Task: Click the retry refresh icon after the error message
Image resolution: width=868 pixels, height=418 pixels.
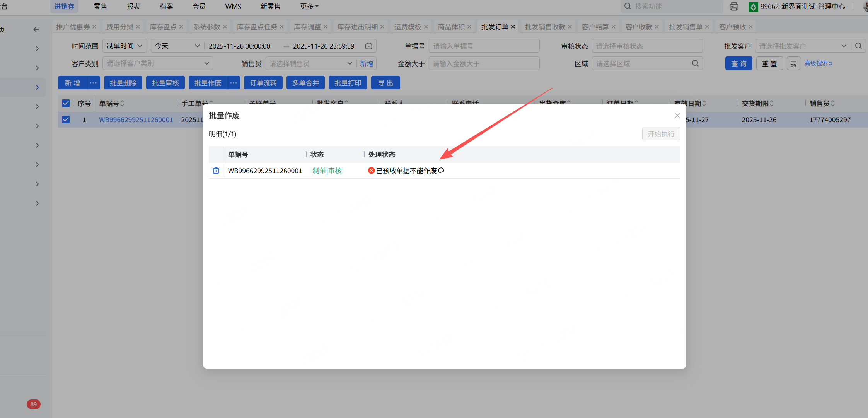Action: pyautogui.click(x=441, y=171)
